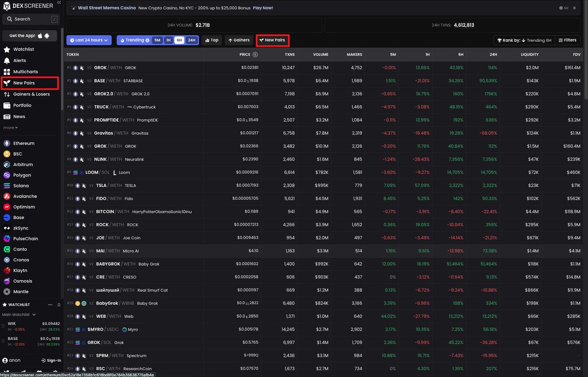Viewport: 588px width, 377px height.
Task: Click the New Pairs toolbar button
Action: 272,40
